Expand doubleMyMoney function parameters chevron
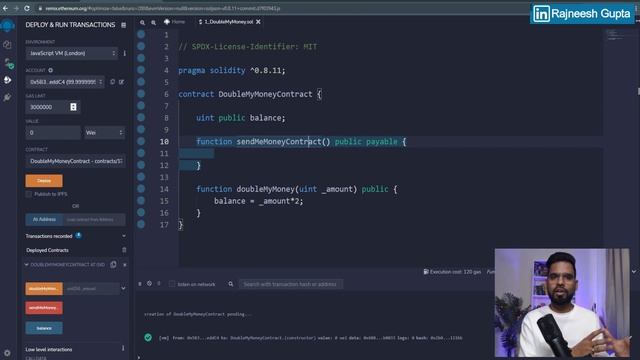 (x=123, y=288)
